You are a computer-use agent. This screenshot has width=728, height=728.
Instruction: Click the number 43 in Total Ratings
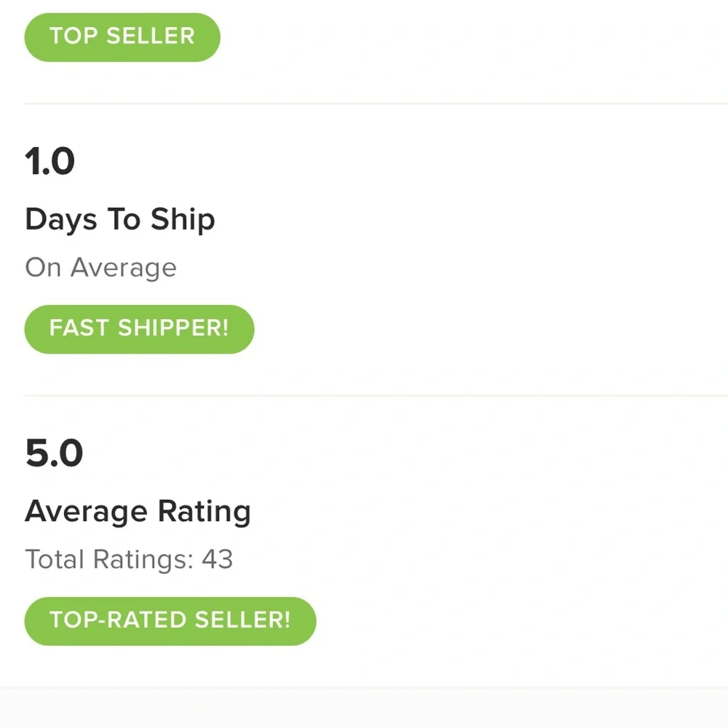point(217,559)
